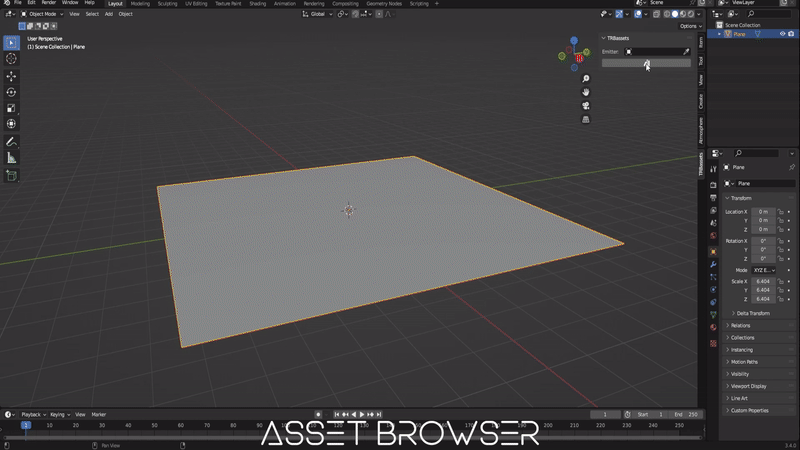Open the Material properties tab icon

point(713,328)
